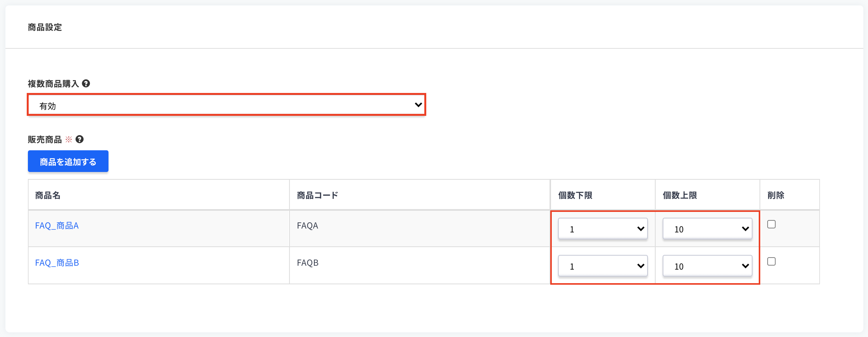The image size is (868, 337).
Task: Click the help icon beside 販売商品
Action: [x=79, y=139]
